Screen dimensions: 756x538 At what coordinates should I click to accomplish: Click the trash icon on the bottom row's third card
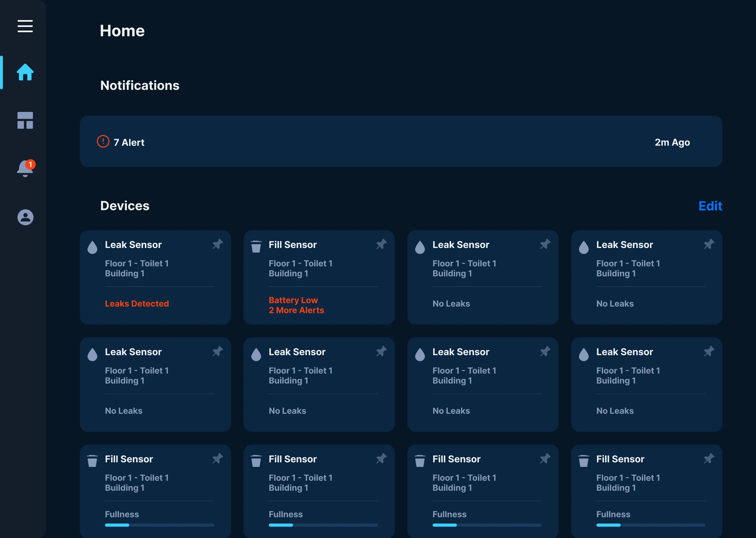coord(420,461)
